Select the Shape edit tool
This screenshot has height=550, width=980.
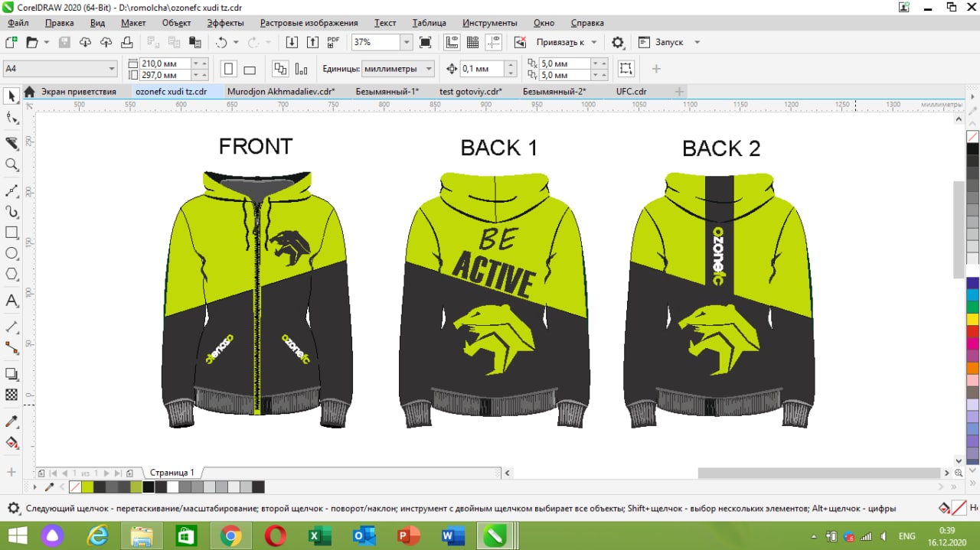click(11, 118)
